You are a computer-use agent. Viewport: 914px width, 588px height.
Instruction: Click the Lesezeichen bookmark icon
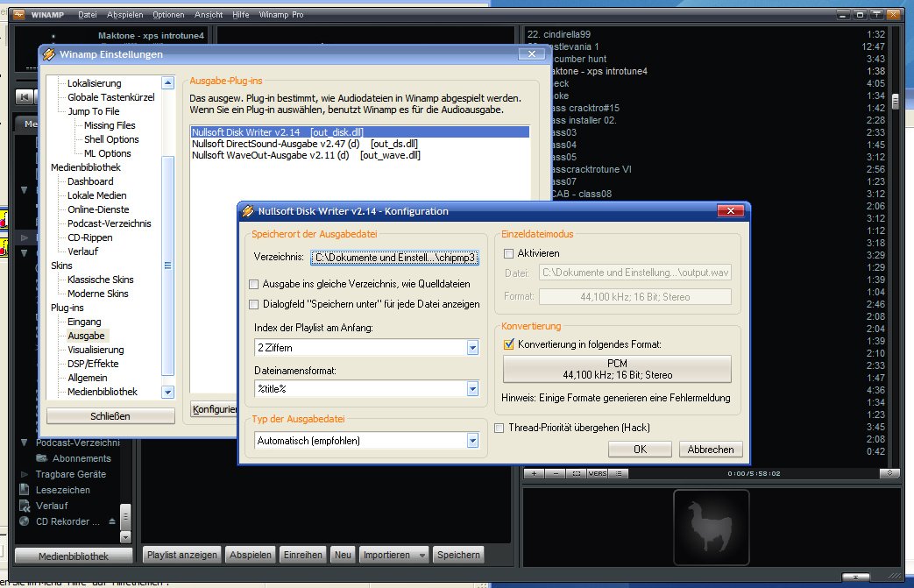pos(25,490)
